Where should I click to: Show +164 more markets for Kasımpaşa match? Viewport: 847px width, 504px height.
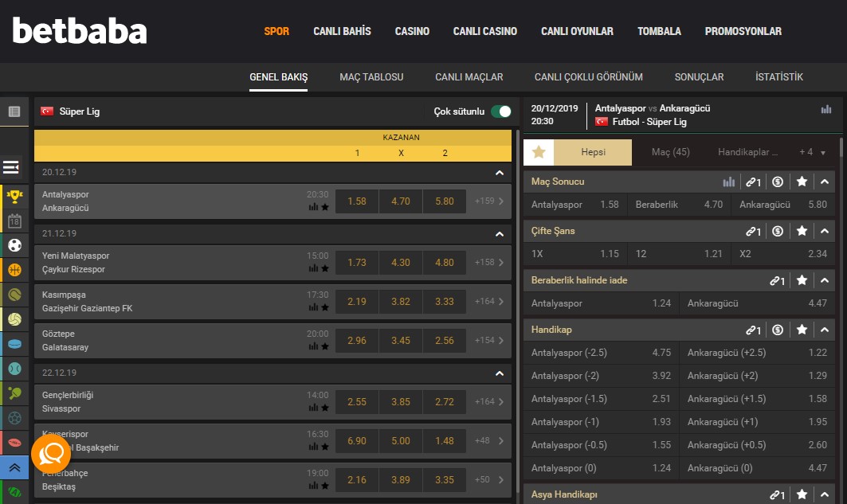click(489, 301)
